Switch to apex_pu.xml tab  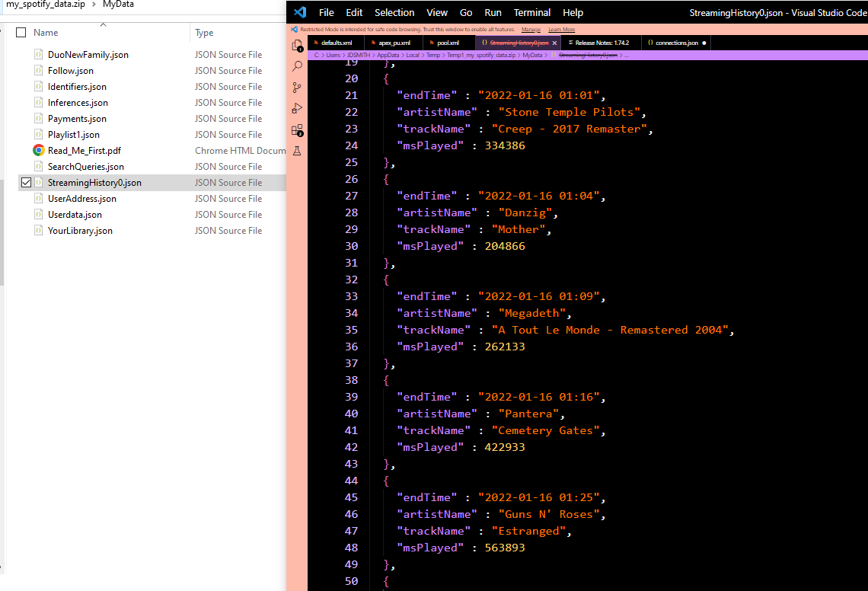coord(394,43)
